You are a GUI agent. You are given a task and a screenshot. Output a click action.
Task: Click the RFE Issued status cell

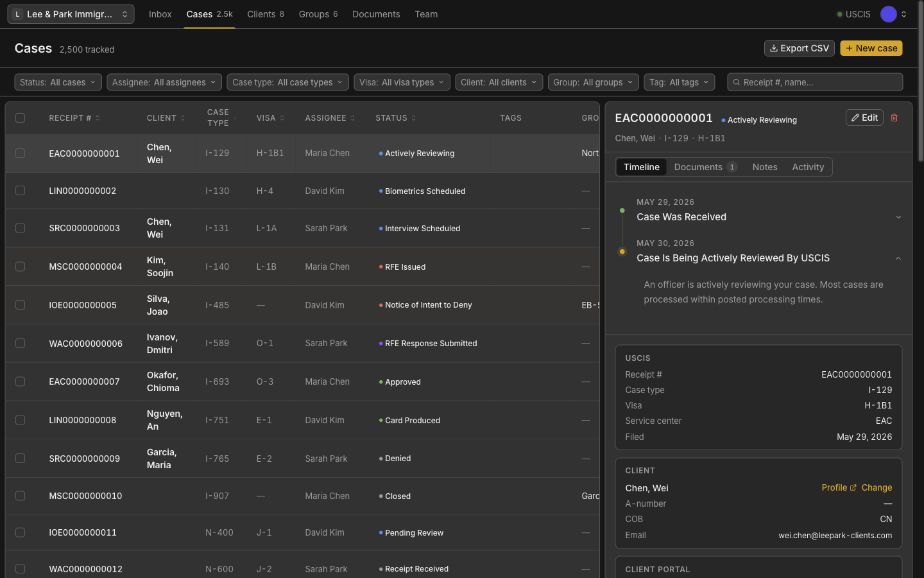click(402, 267)
